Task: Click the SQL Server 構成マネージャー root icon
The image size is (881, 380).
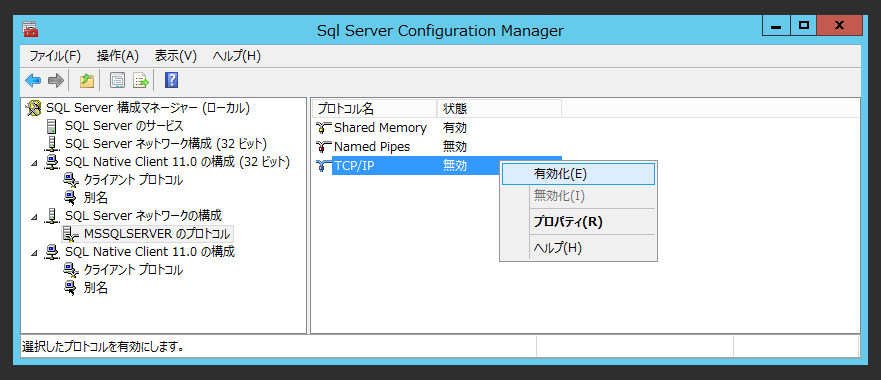Action: point(35,107)
